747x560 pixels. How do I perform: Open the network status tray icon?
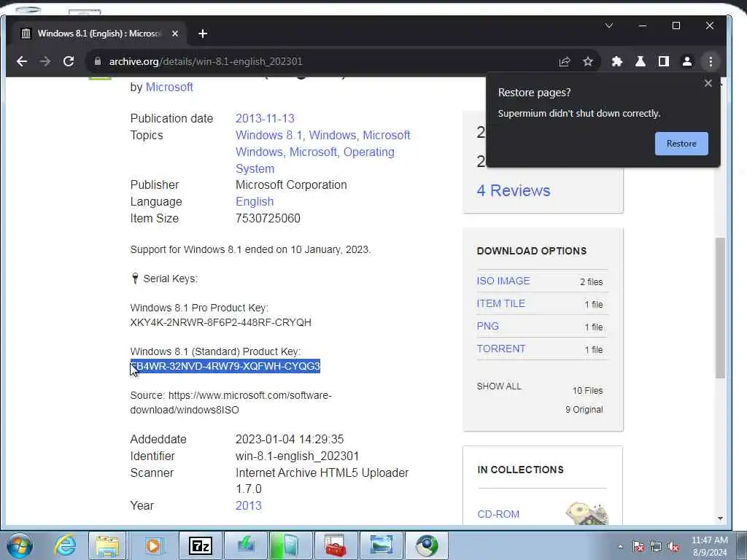coord(656,546)
